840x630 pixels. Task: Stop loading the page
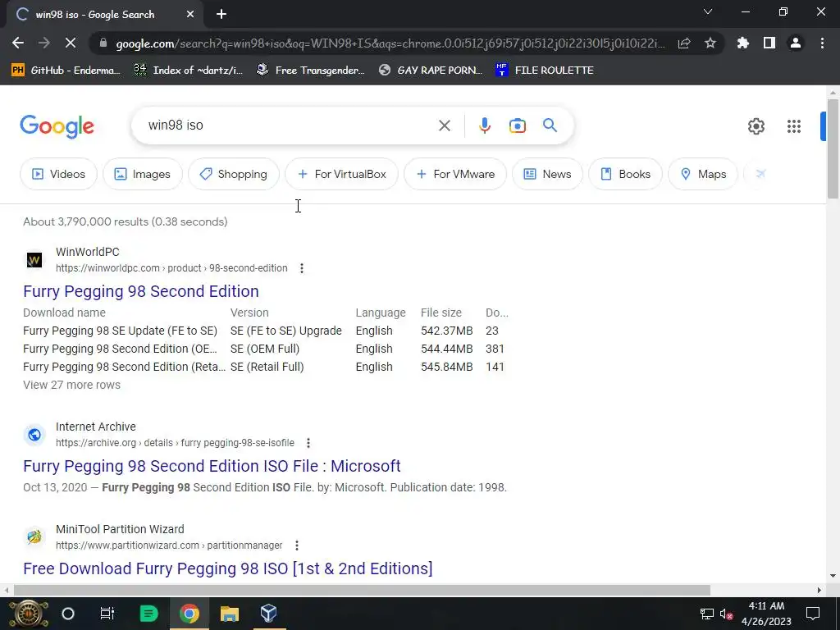tap(71, 43)
